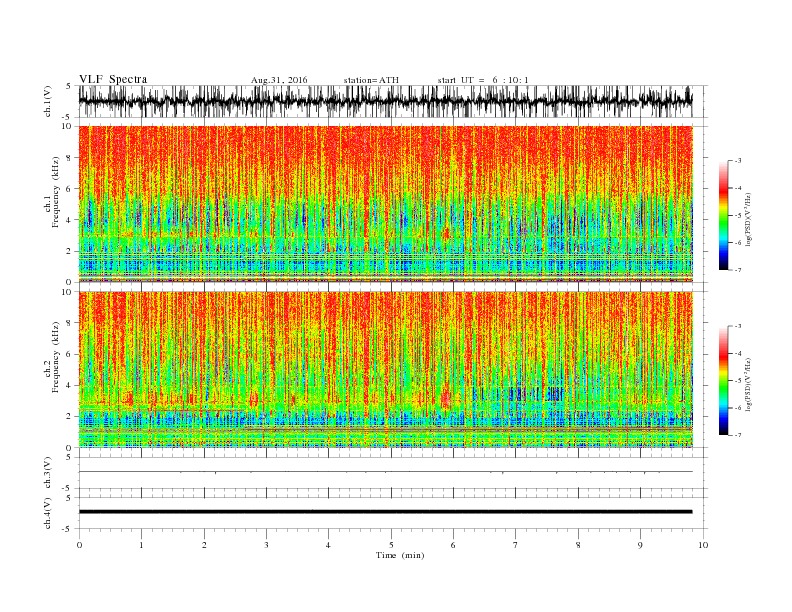Click the ch.2 "Frequency (kHz)" axis label
The width and height of the screenshot is (792, 612).
click(x=55, y=358)
